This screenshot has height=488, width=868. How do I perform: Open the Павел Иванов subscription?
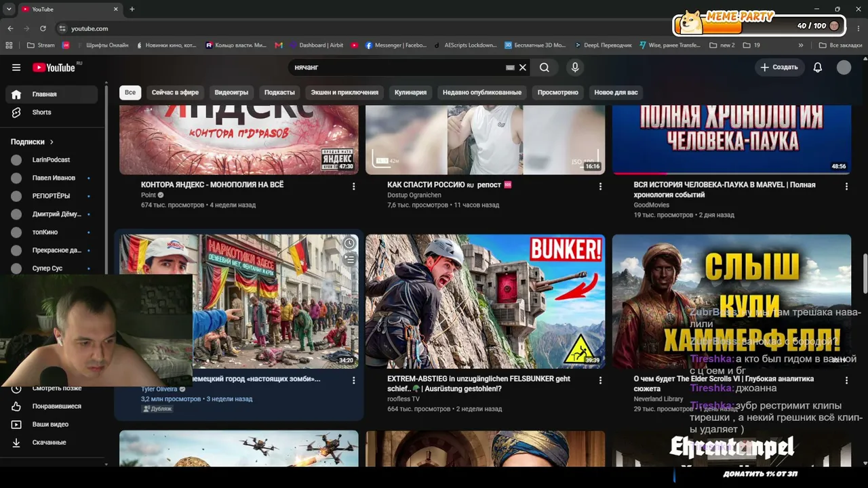tap(52, 178)
